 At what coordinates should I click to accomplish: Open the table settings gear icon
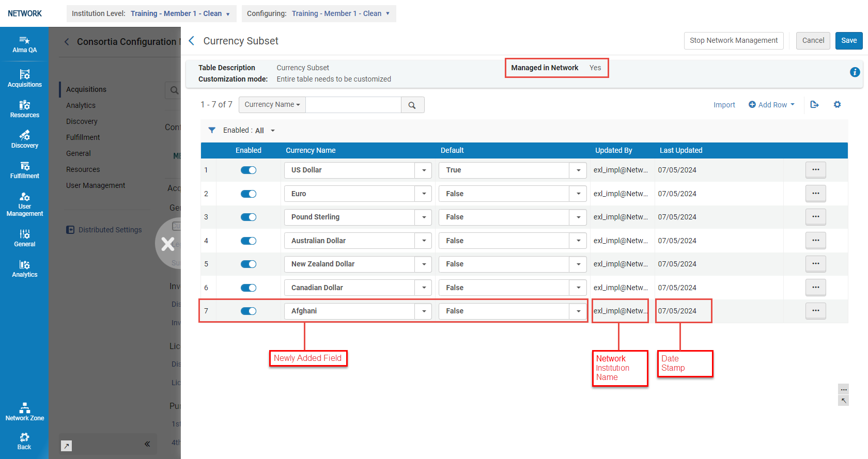[x=837, y=105]
